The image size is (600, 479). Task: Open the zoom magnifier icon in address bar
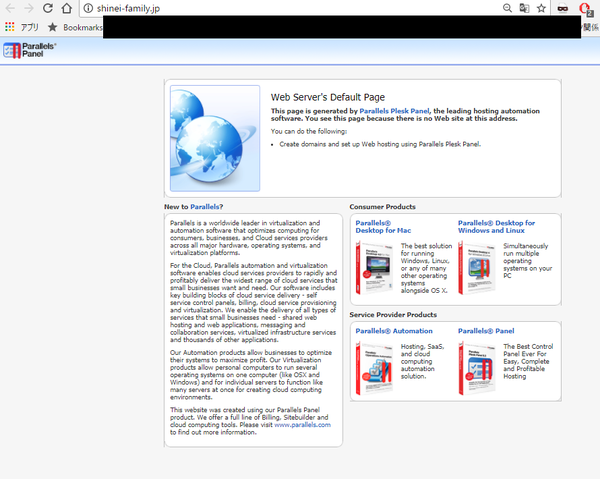[507, 8]
